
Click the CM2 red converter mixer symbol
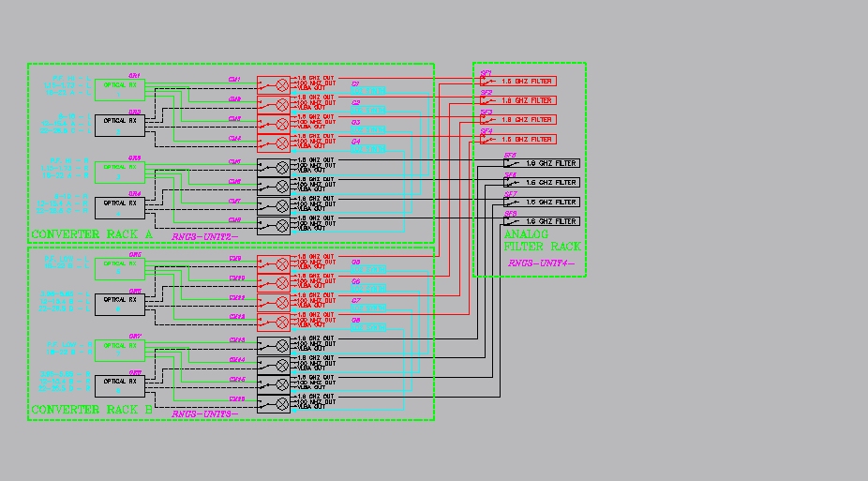[x=274, y=105]
